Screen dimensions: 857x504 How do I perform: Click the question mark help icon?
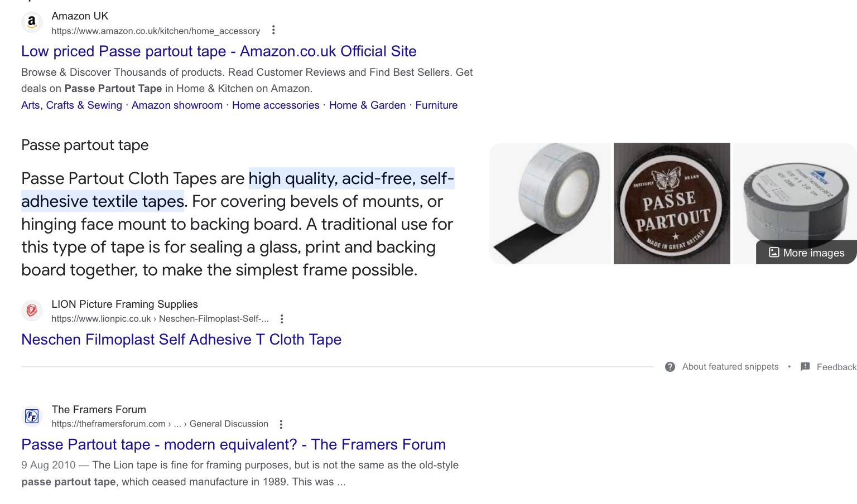pyautogui.click(x=670, y=367)
